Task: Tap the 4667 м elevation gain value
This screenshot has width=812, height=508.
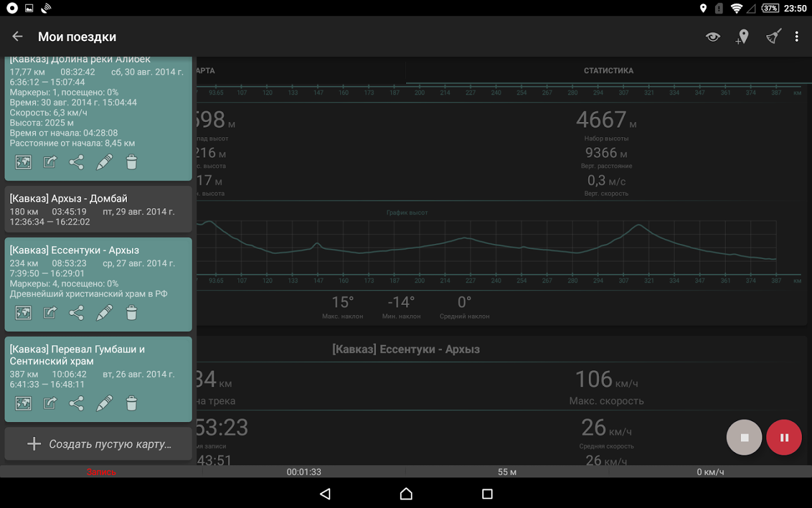Action: click(x=606, y=120)
